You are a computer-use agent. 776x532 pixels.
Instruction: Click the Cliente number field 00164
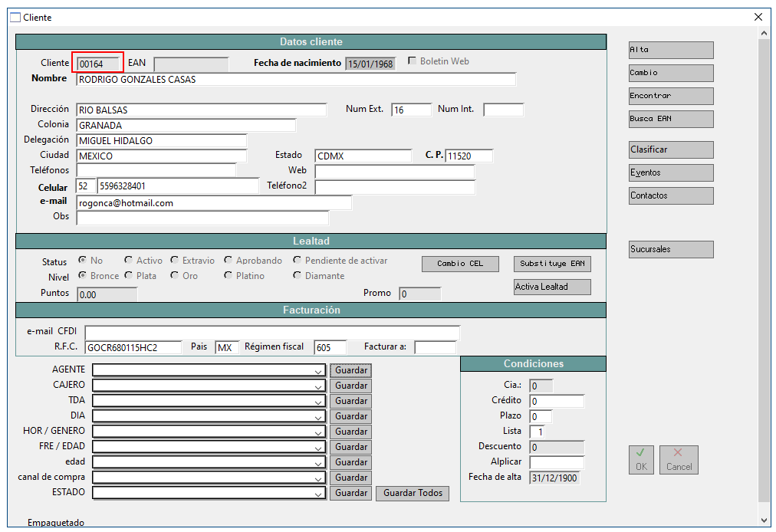pos(98,64)
